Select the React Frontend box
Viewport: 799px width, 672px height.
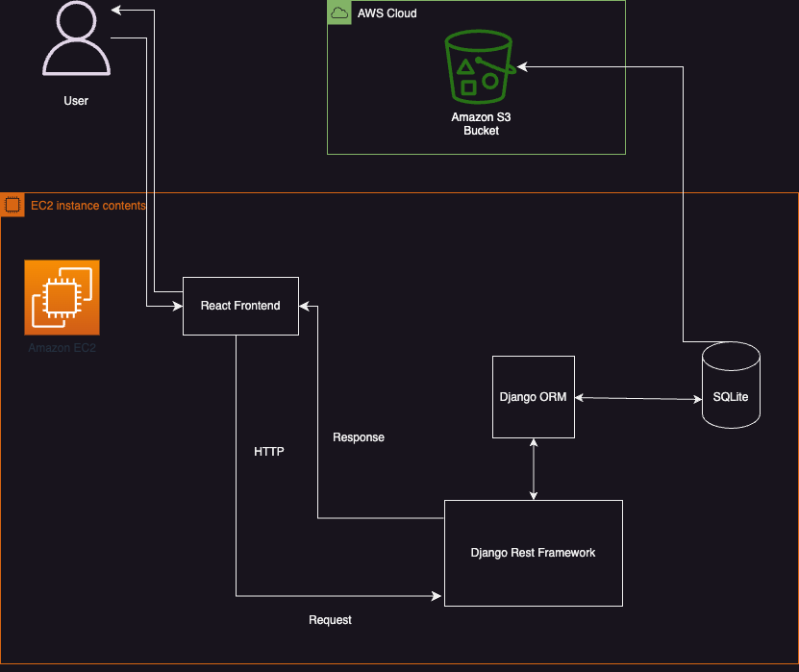[240, 306]
